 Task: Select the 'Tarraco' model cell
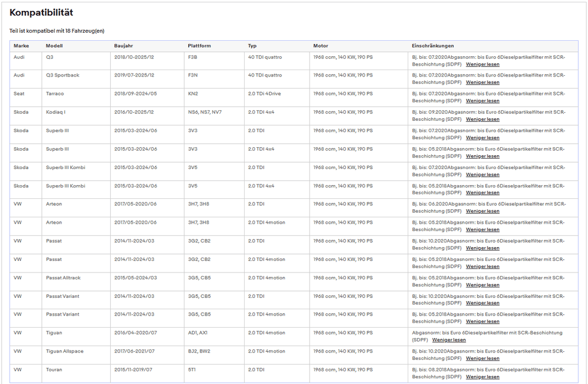pyautogui.click(x=55, y=94)
